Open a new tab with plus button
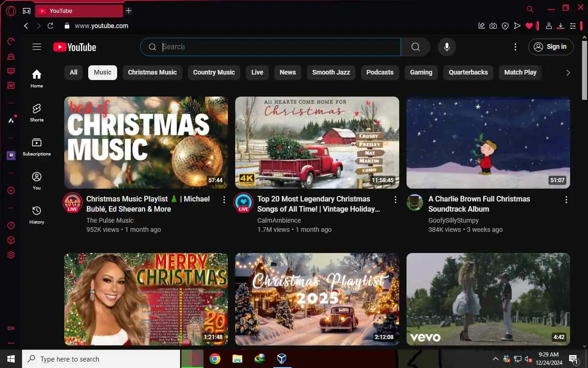 tap(129, 11)
